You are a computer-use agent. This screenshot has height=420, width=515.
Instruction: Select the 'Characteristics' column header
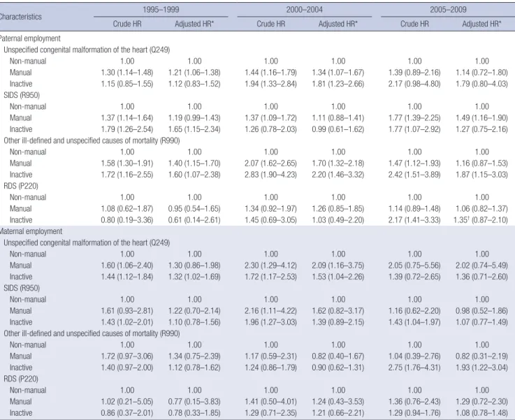click(20, 17)
